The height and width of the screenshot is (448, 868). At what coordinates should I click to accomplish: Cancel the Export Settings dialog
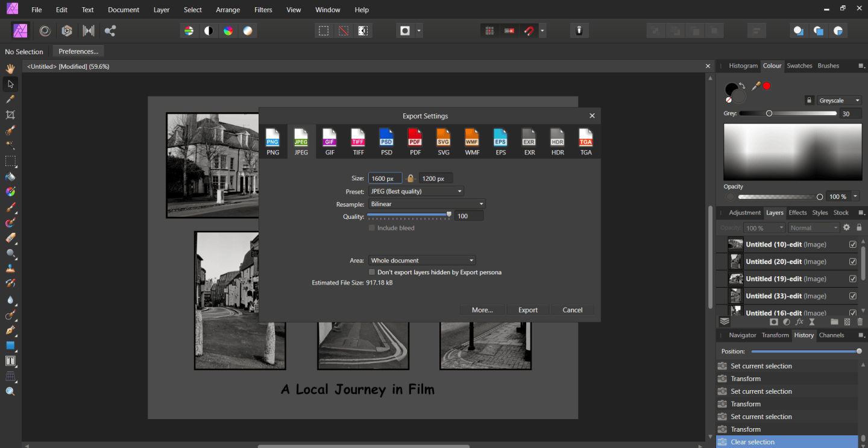573,310
